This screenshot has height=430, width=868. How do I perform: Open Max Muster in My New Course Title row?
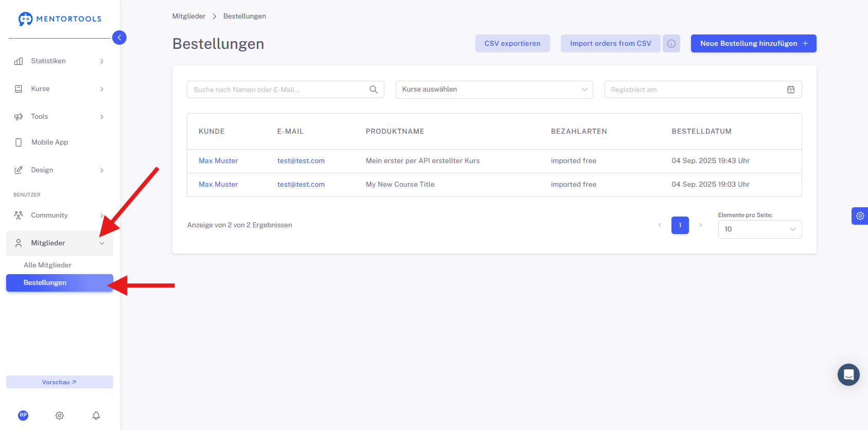click(x=218, y=185)
